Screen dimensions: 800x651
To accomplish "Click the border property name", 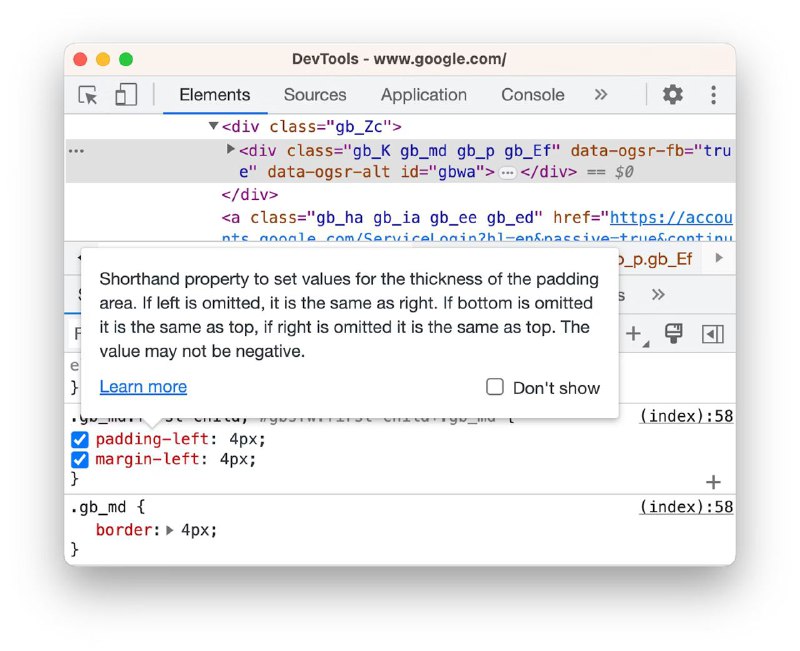I will (x=124, y=530).
